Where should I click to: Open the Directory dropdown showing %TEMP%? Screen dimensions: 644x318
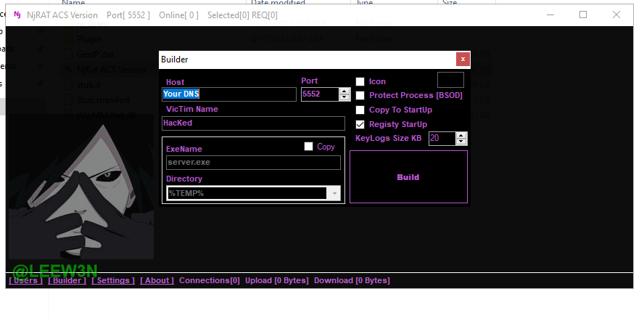point(334,193)
